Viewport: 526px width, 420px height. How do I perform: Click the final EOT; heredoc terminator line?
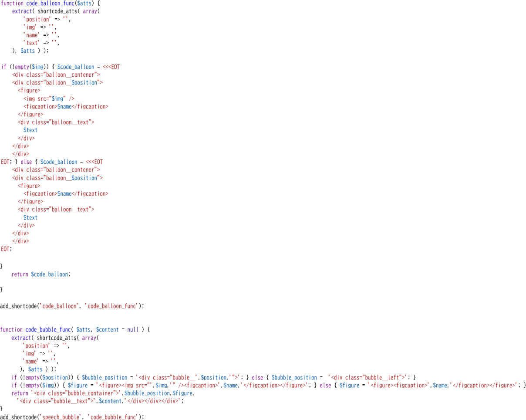[7, 249]
